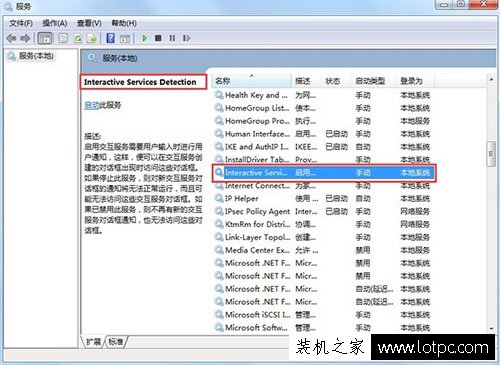Select the IPsec Policy Agent service row

[323, 211]
